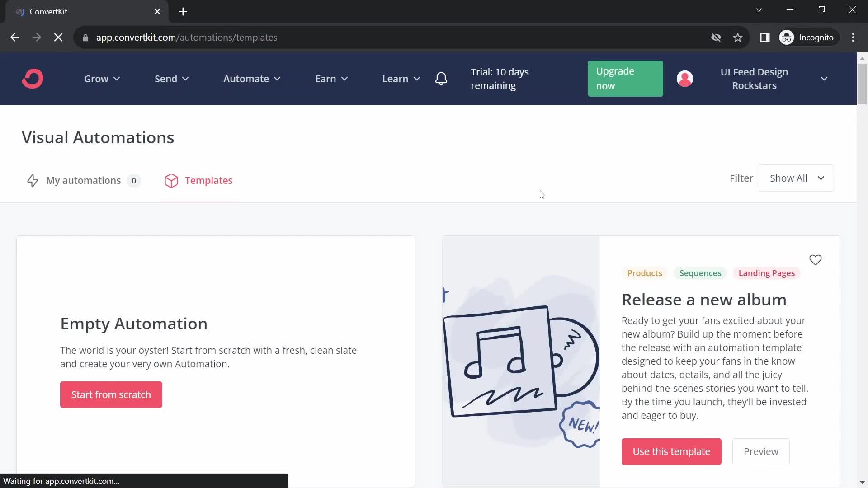Viewport: 868px width, 488px height.
Task: Expand the Send menu
Action: tap(172, 79)
